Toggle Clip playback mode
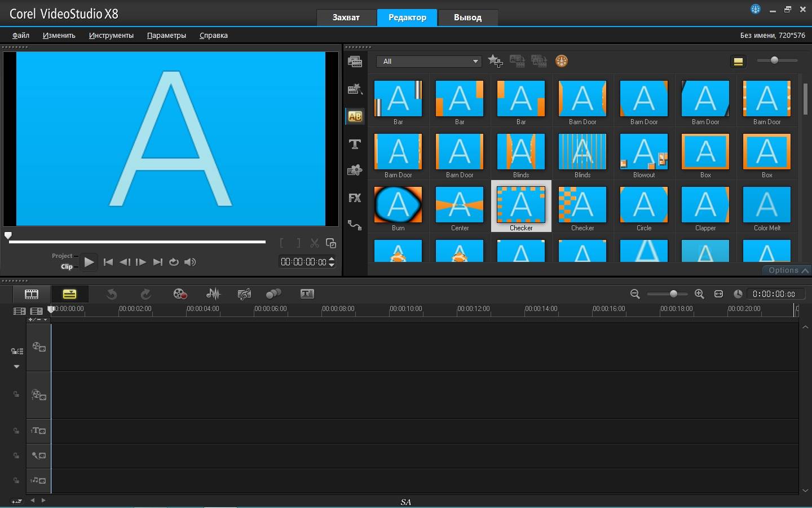This screenshot has height=508, width=812. (67, 266)
